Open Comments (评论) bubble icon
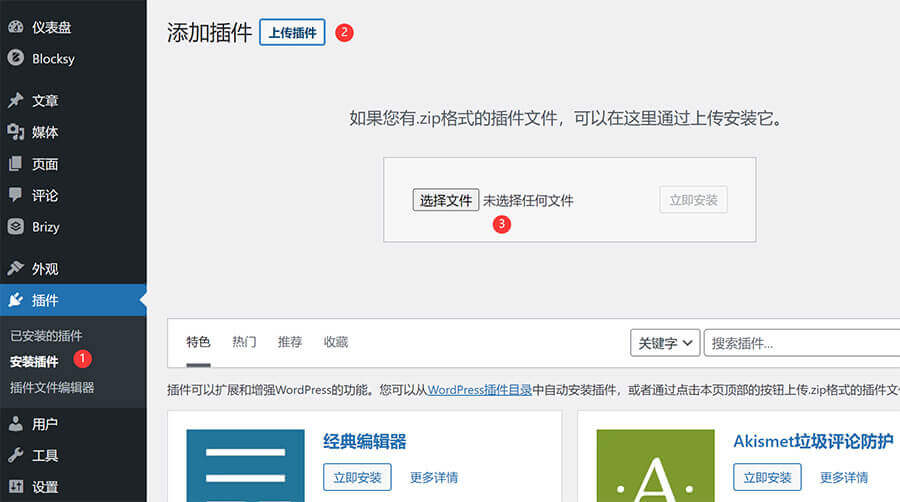 (x=16, y=195)
